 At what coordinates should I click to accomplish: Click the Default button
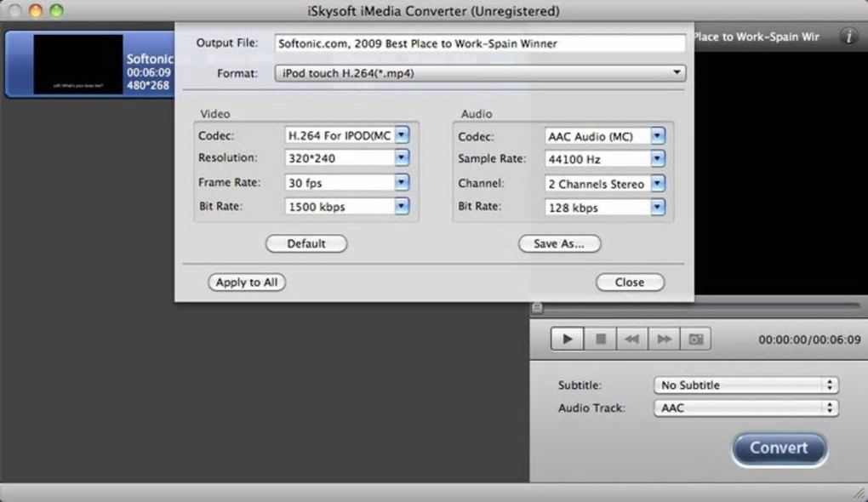point(306,243)
